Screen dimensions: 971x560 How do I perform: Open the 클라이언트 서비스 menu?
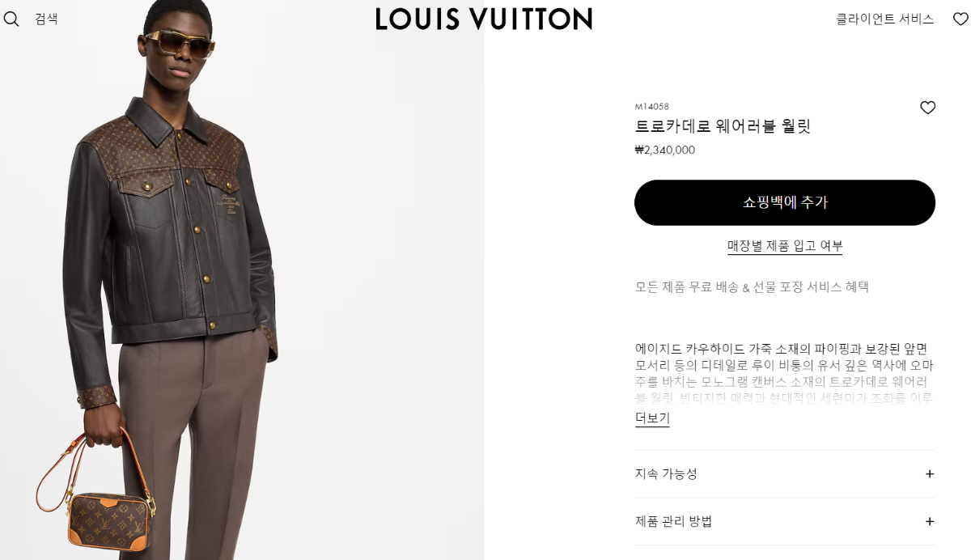point(885,19)
